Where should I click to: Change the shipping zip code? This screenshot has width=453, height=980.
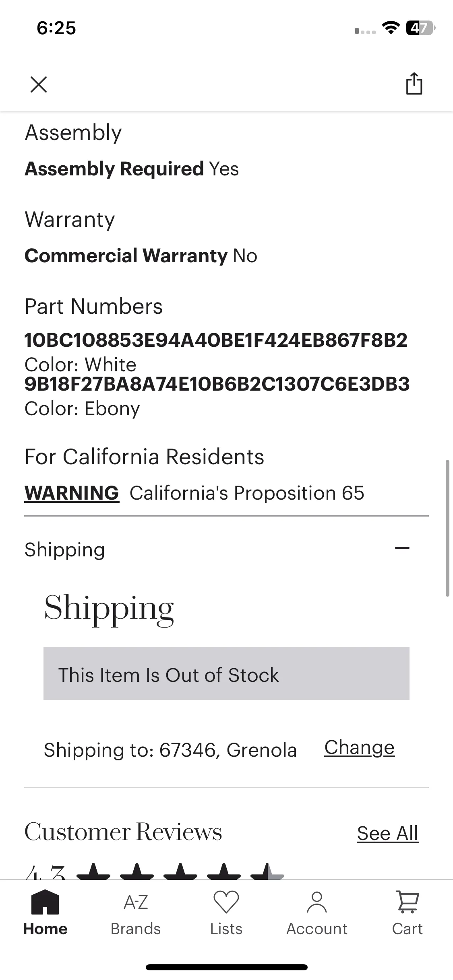click(x=360, y=748)
